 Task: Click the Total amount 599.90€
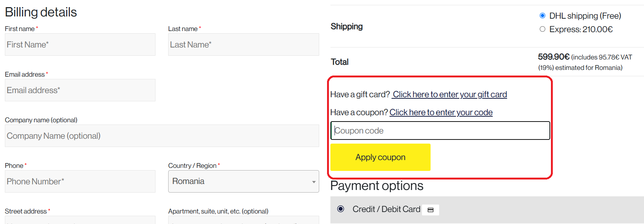point(554,57)
